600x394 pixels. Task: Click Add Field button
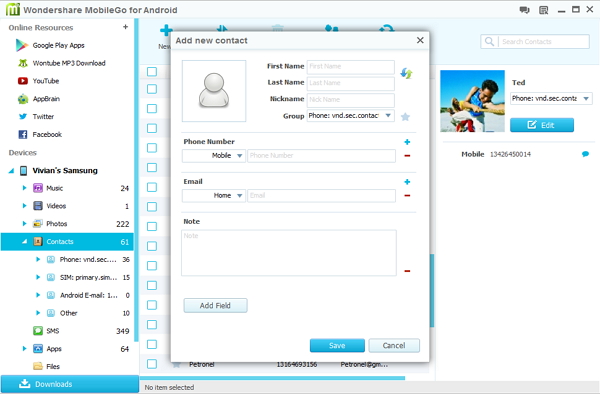215,306
